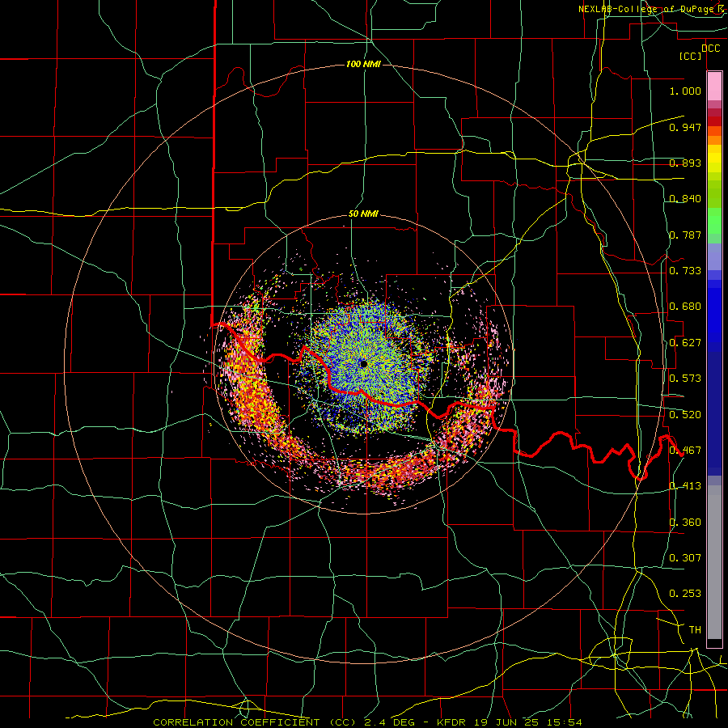Pick the red color band near 0.947
The height and width of the screenshot is (728, 728).
coord(714,121)
